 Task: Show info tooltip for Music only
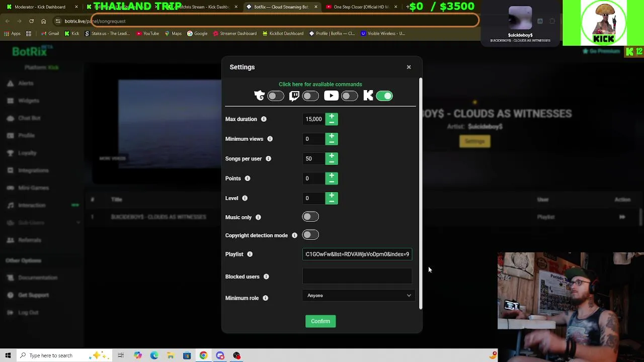point(258,217)
